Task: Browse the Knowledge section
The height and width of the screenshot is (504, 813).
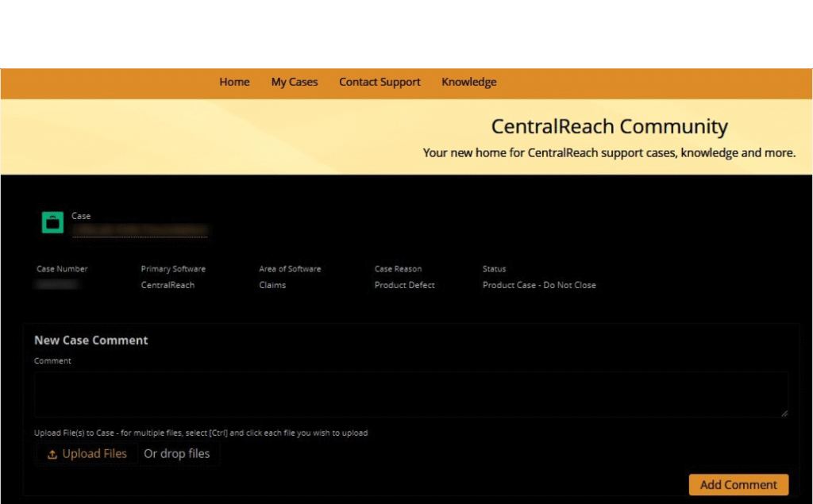Action: [x=468, y=82]
